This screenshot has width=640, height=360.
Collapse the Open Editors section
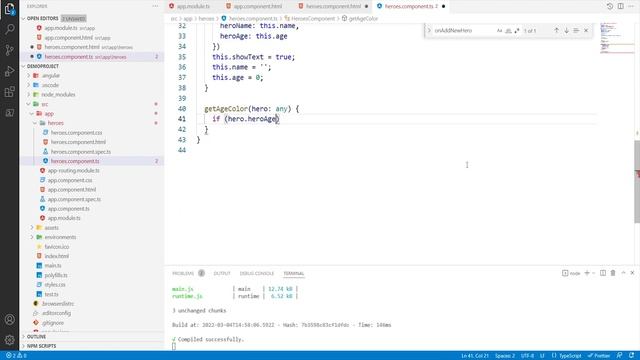(23, 18)
